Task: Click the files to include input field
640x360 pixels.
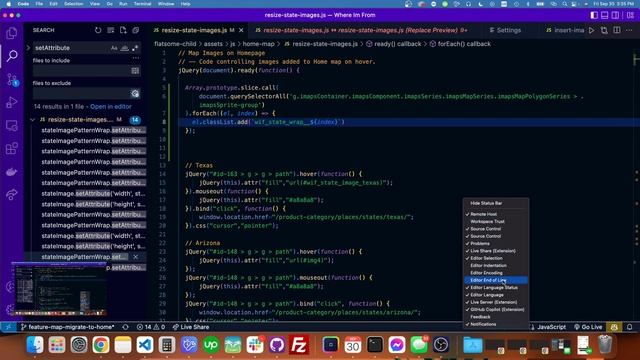Action: pos(82,71)
